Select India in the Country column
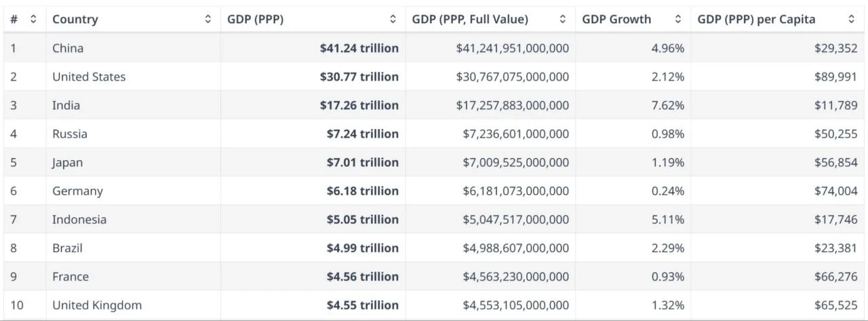This screenshot has height=321, width=868. click(66, 105)
